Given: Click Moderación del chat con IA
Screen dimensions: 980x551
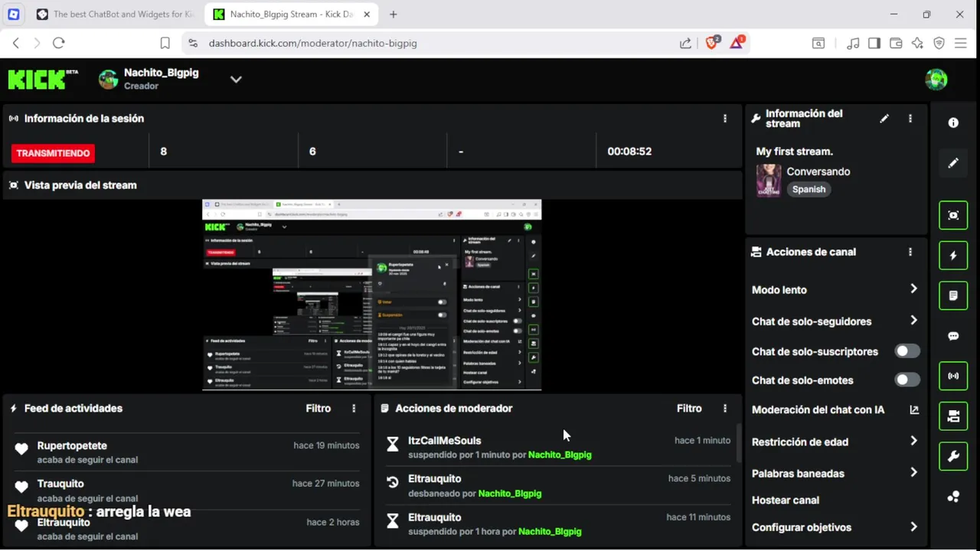Looking at the screenshot, I should coord(818,409).
